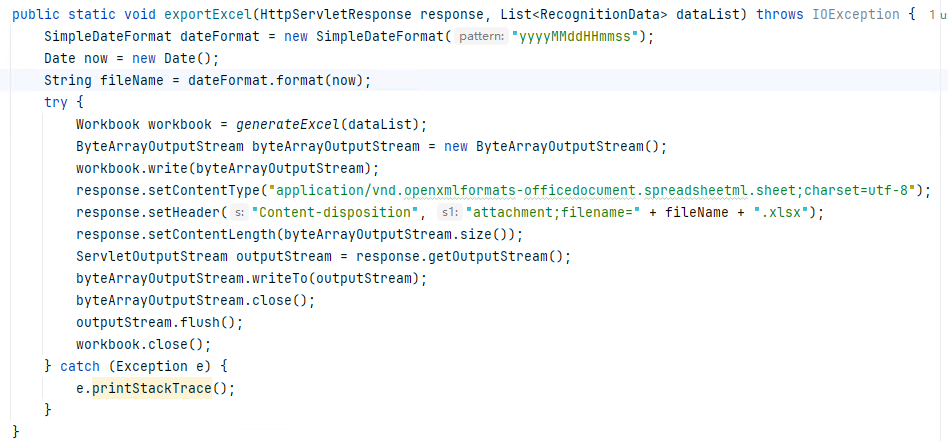The height and width of the screenshot is (441, 948).
Task: Click the setContentLength method call
Action: 212,234
